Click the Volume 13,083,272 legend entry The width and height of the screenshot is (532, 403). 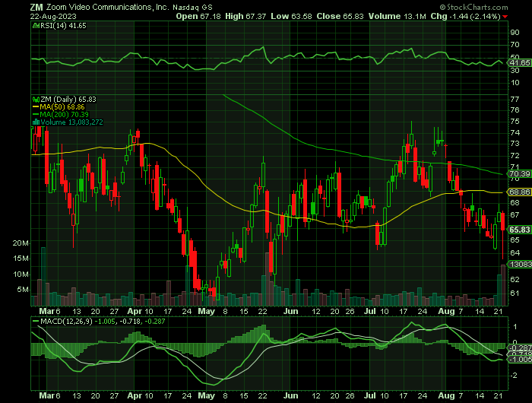tap(71, 122)
